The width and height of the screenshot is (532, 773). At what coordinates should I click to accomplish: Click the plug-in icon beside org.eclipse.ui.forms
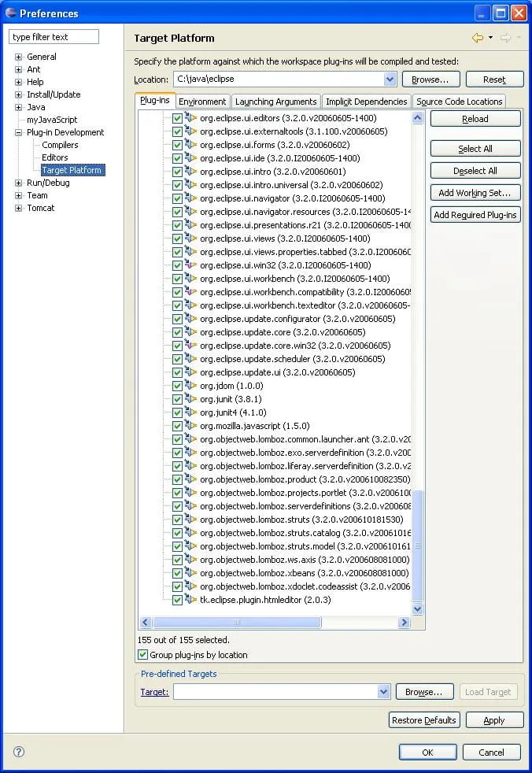(x=190, y=144)
